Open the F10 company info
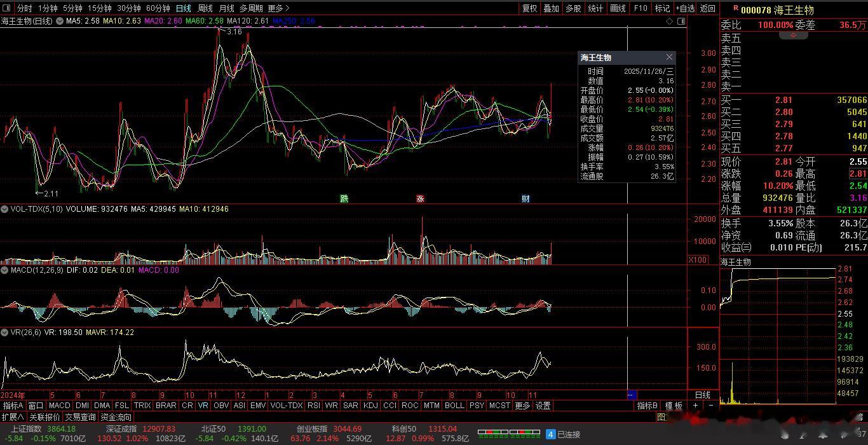This screenshot has width=868, height=445. (x=641, y=8)
